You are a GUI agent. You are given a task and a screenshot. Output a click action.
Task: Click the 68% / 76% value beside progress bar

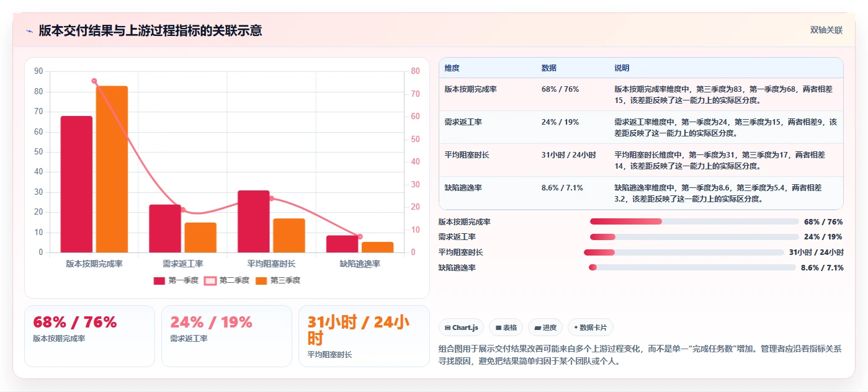(x=823, y=221)
